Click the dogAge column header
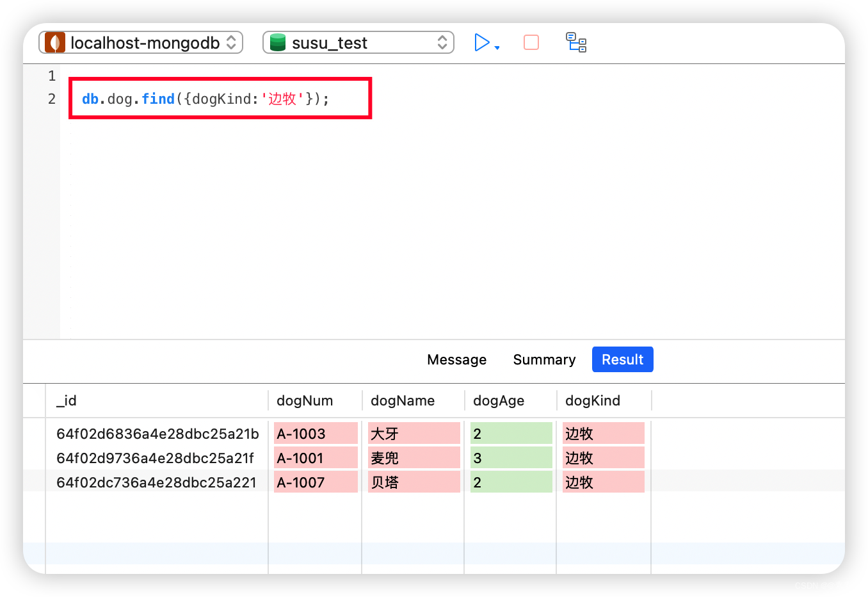868x597 pixels. click(x=511, y=400)
